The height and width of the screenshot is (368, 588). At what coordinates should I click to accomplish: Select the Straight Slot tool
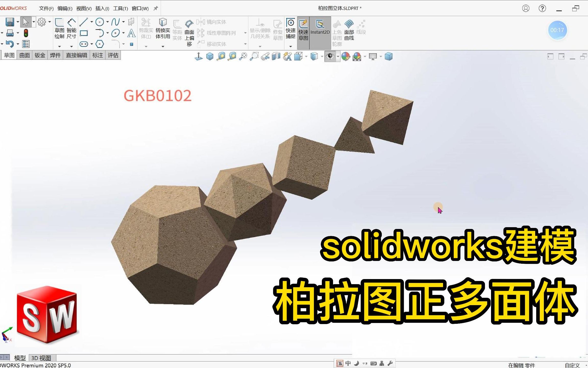pos(84,44)
